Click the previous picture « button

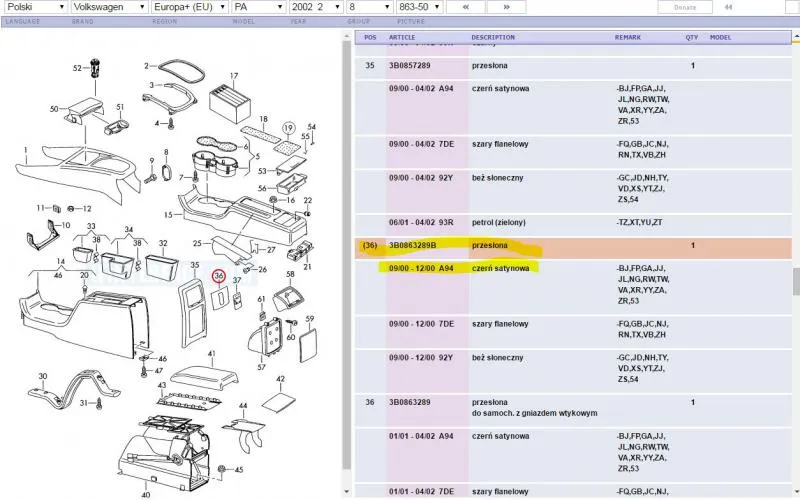pos(465,7)
